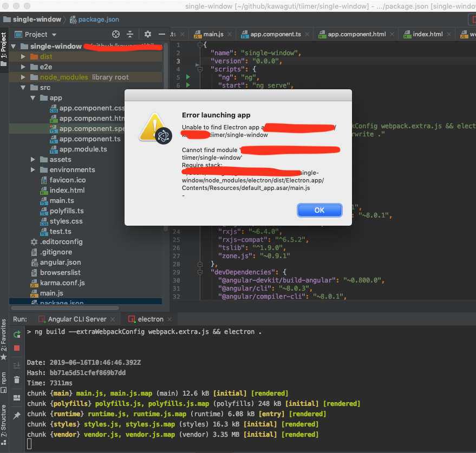Click the Project panel horizontal scrollbar
The image size is (476, 453).
pyautogui.click(x=65, y=308)
